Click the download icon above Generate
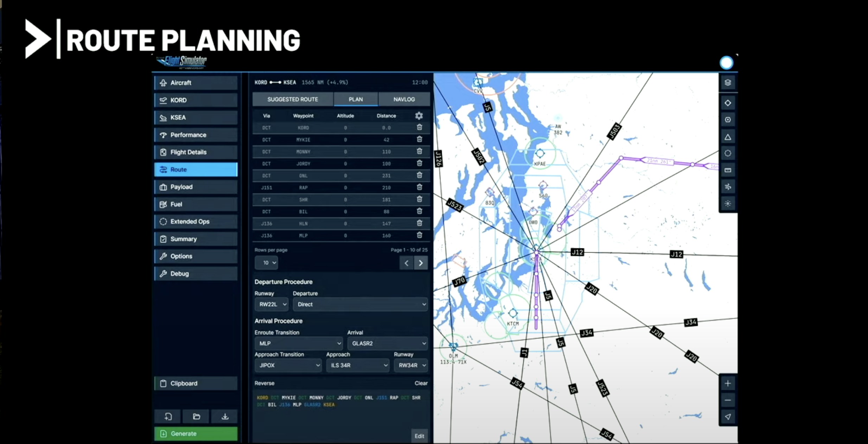 coord(225,417)
